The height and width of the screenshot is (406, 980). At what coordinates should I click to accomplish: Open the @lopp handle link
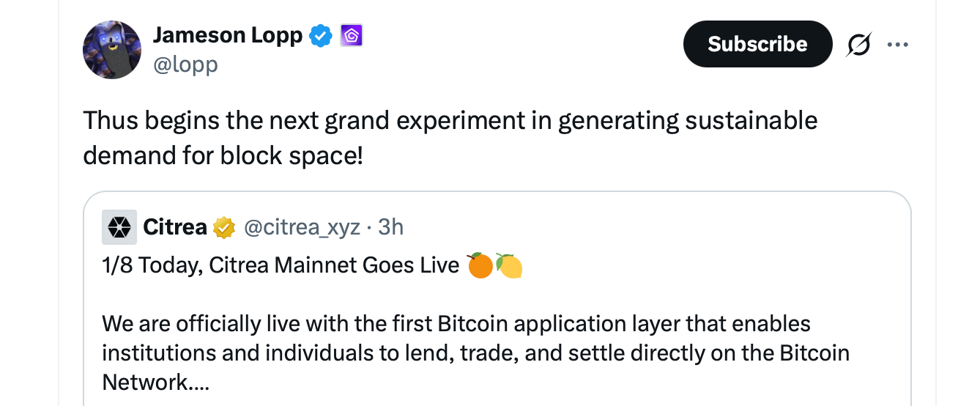pyautogui.click(x=185, y=64)
